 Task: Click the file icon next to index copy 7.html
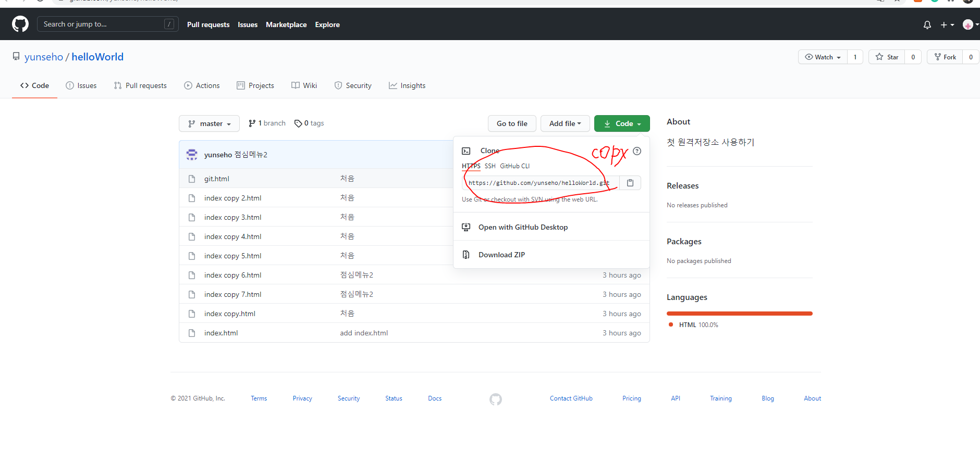point(192,294)
